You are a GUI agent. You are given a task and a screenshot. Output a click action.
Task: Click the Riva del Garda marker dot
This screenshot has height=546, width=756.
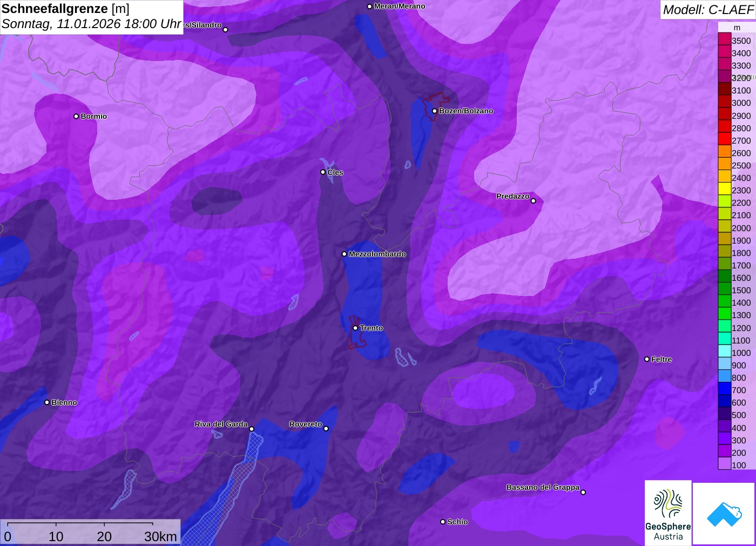252,429
